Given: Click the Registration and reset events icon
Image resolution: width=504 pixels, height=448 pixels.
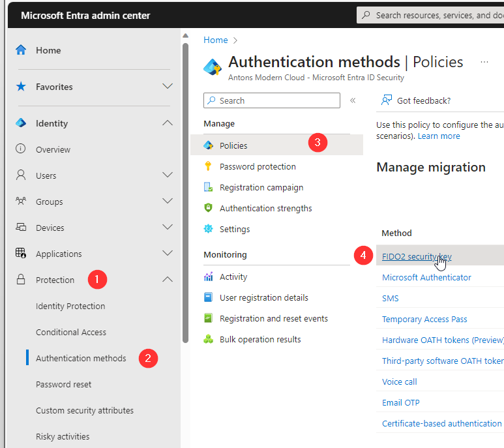Looking at the screenshot, I should 208,318.
